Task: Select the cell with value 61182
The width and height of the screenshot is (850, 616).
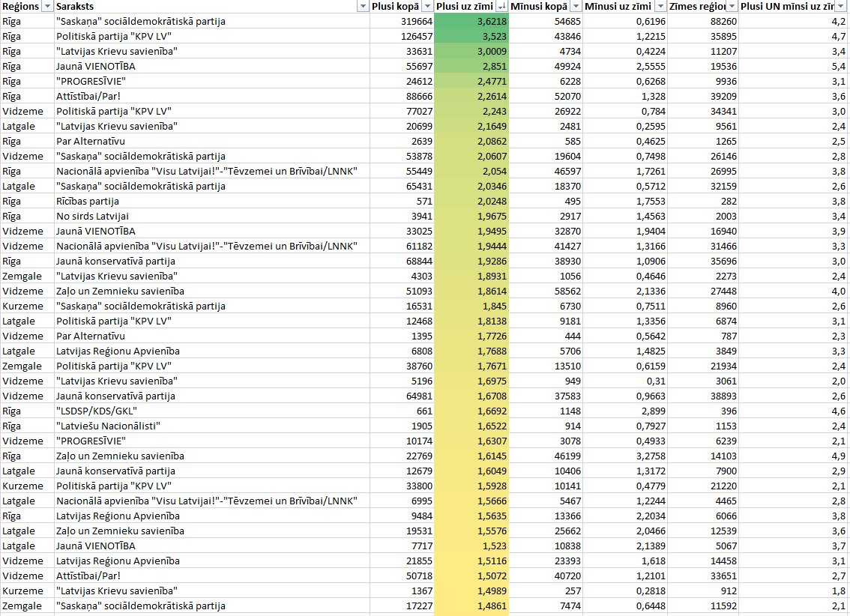Action: point(403,246)
